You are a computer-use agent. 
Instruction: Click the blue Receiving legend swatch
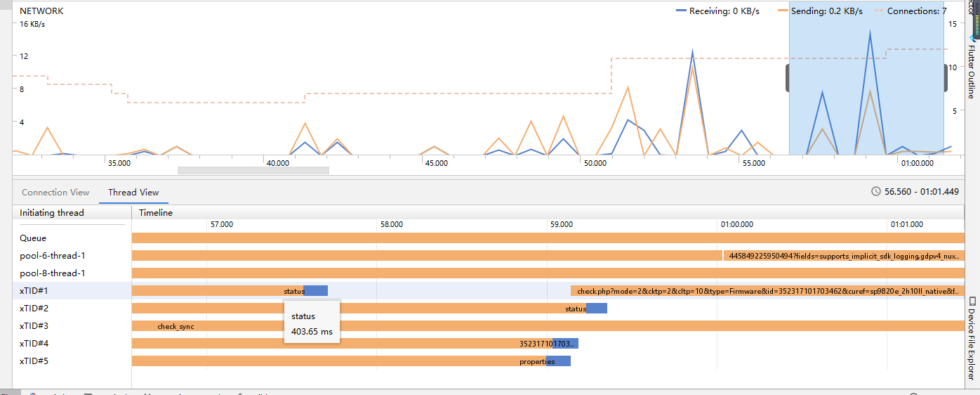[x=680, y=11]
